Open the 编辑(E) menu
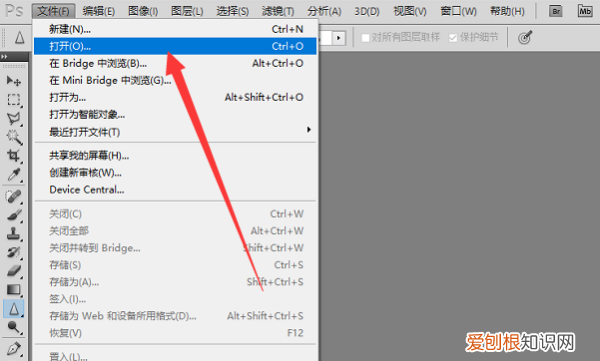Viewport: 600px width, 361px height. coord(99,11)
